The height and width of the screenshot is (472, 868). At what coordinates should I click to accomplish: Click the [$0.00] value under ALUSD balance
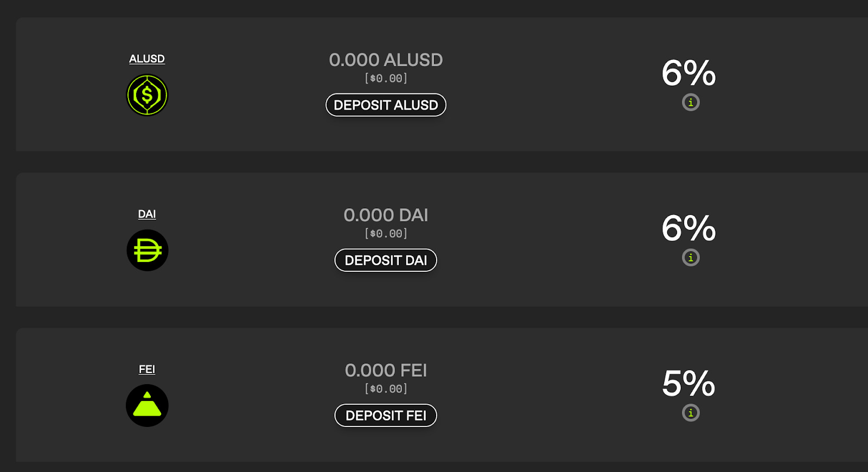386,78
